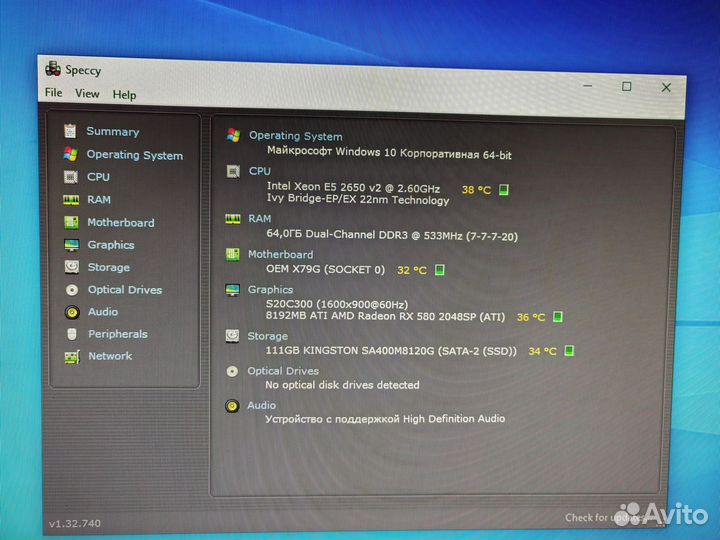
Task: Click No optical disk drives detected text
Action: [343, 385]
